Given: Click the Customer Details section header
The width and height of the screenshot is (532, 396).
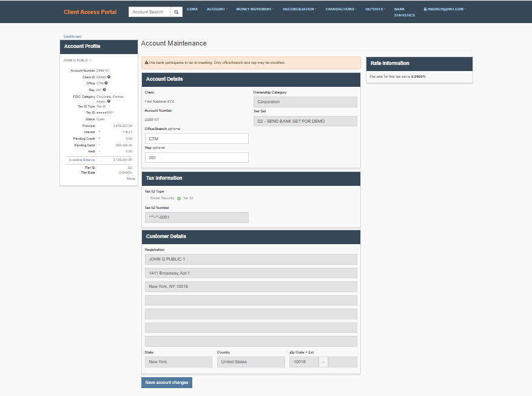Looking at the screenshot, I should [251, 237].
